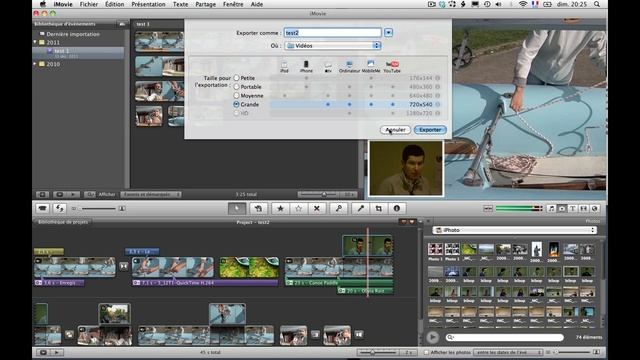Click the iPhone device icon
640x360 pixels.
pyautogui.click(x=306, y=64)
